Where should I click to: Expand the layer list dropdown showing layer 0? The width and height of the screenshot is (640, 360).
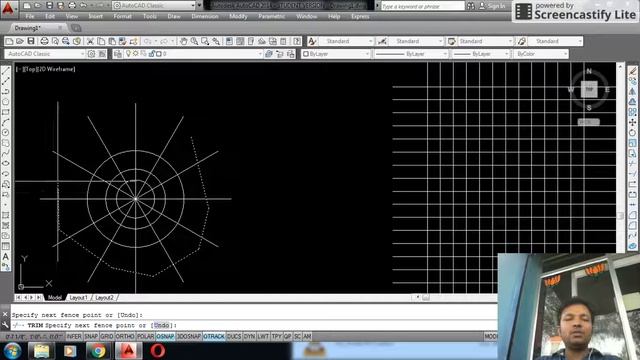pyautogui.click(x=193, y=54)
